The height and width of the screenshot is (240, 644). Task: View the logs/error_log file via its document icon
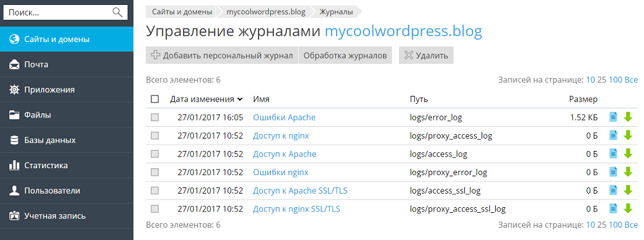pyautogui.click(x=613, y=117)
